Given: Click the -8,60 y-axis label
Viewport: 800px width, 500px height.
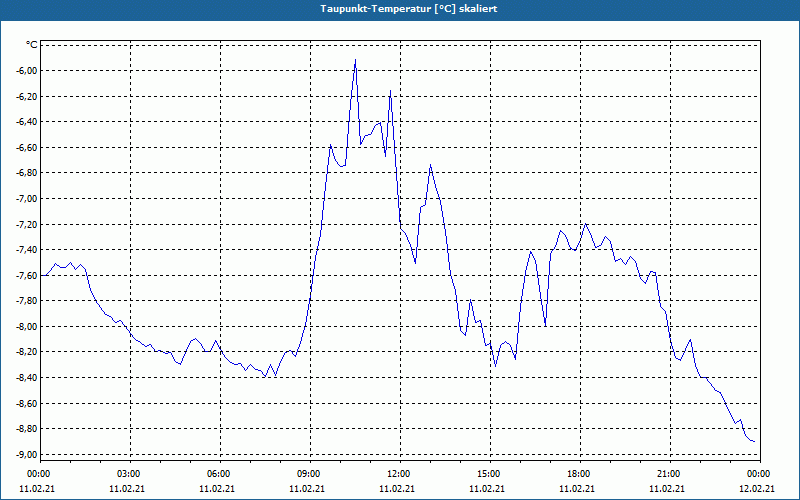Looking at the screenshot, I should 27,404.
